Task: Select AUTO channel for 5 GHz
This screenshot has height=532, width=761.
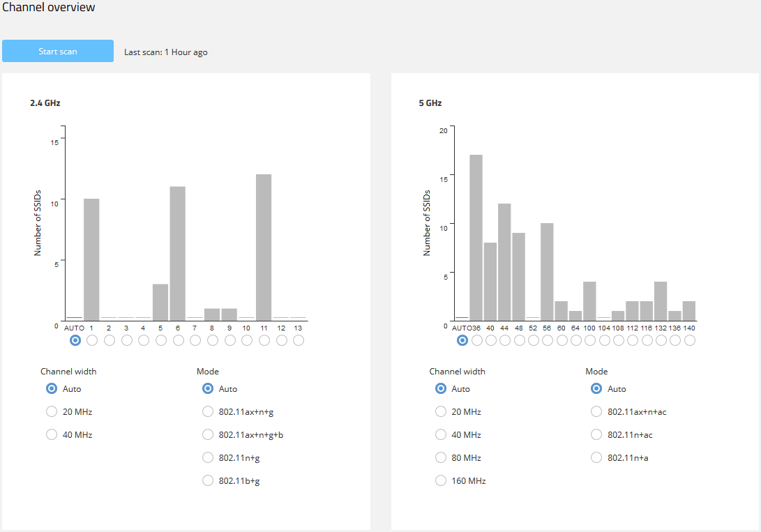Action: pyautogui.click(x=462, y=340)
